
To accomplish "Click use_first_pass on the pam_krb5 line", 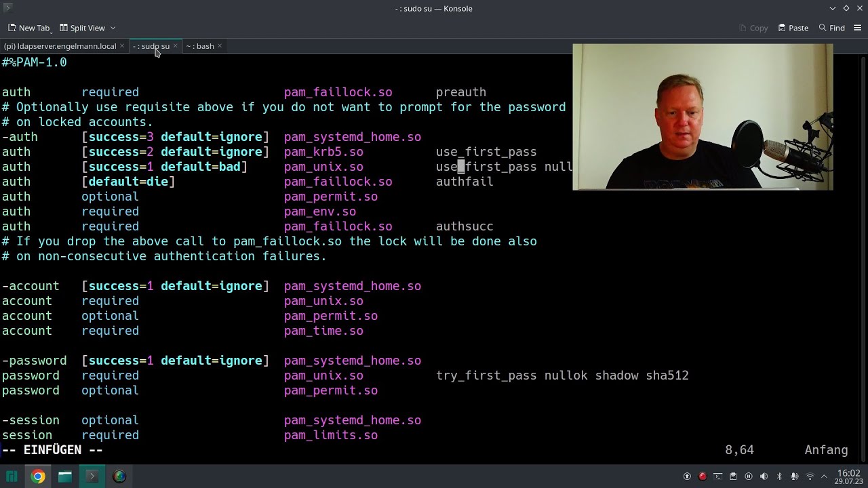I will click(486, 152).
